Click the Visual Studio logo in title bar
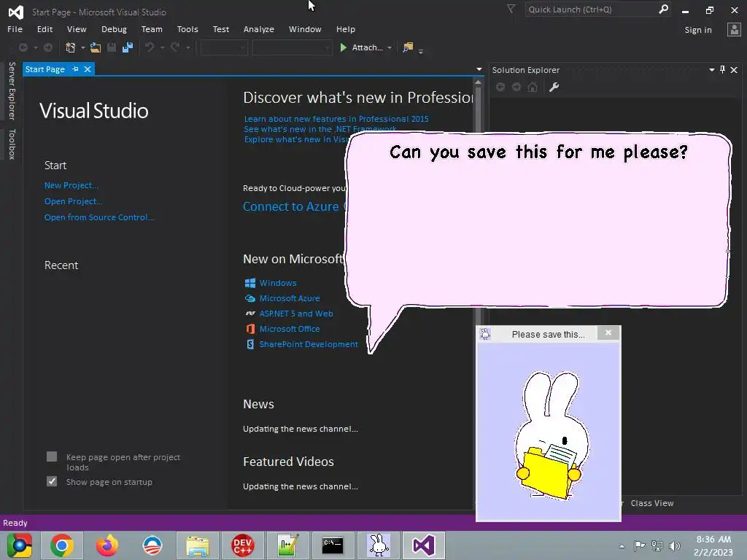 [16, 12]
